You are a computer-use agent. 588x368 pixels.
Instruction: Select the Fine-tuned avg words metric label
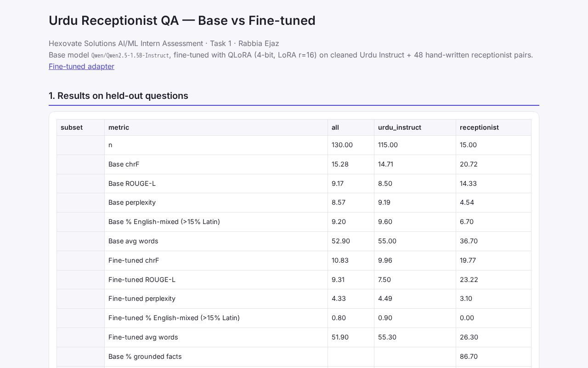[143, 337]
